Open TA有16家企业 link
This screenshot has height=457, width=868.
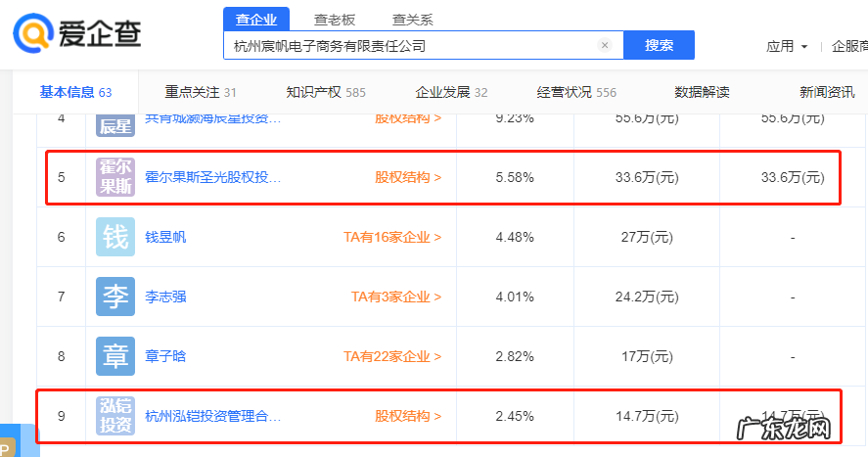392,237
